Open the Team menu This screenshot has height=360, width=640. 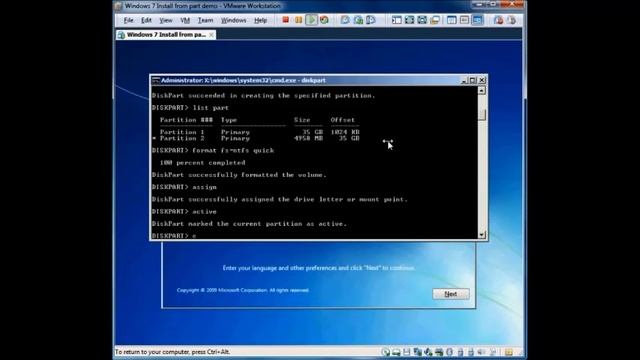(205, 20)
